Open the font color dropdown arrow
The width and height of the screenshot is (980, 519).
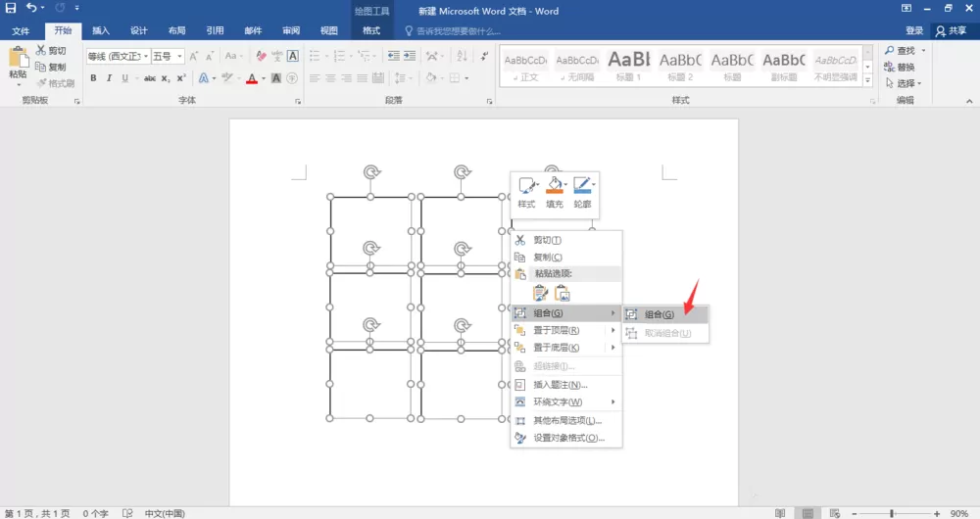[x=263, y=78]
